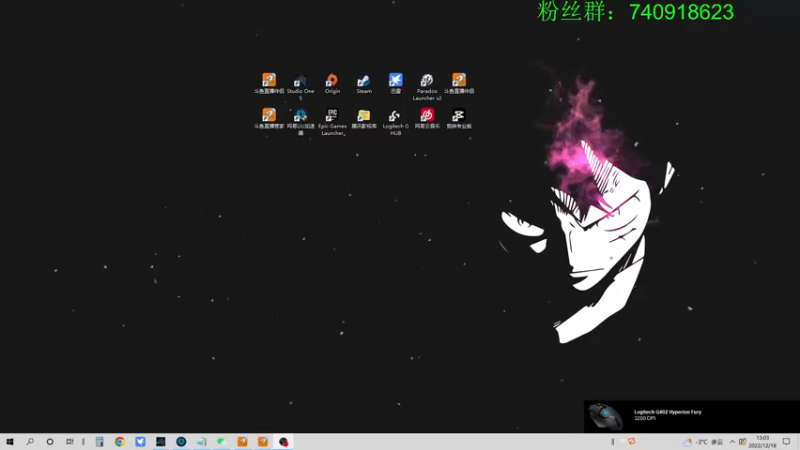Image resolution: width=800 pixels, height=450 pixels.
Task: Launch 迅雷 from the desktop shortcut
Action: coord(395,84)
